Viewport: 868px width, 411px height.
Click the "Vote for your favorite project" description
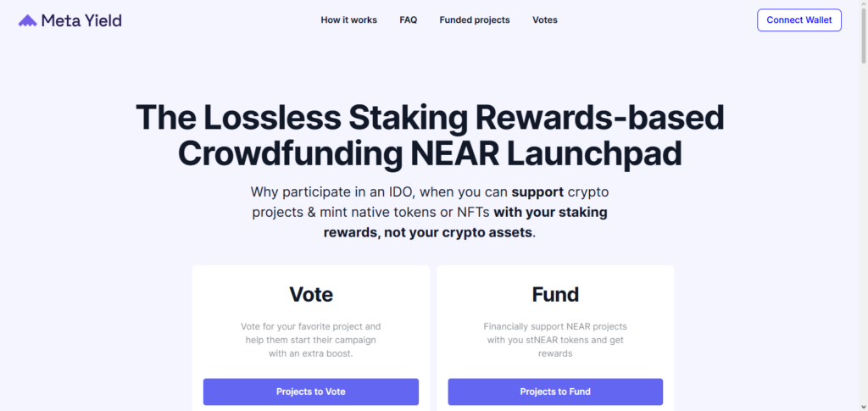point(311,339)
